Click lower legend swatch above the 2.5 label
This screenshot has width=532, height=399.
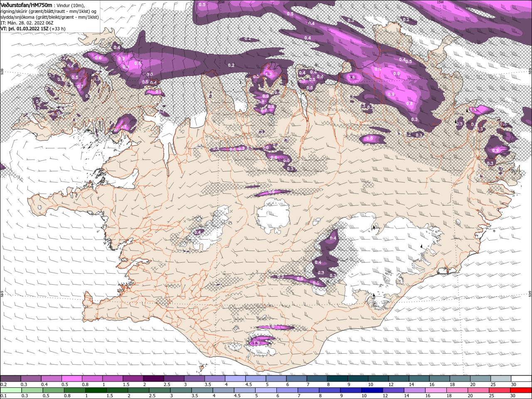pos(160,390)
